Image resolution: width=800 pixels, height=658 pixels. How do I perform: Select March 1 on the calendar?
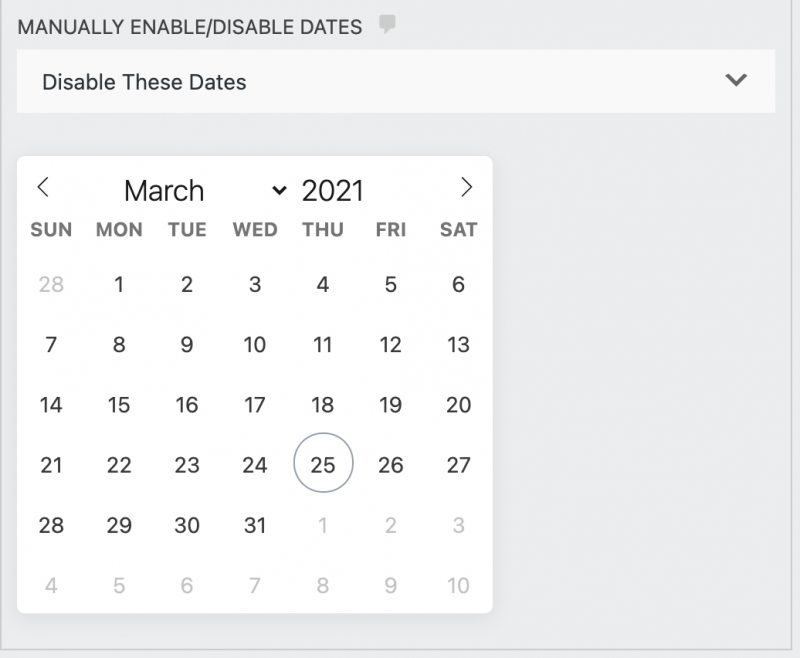[119, 284]
